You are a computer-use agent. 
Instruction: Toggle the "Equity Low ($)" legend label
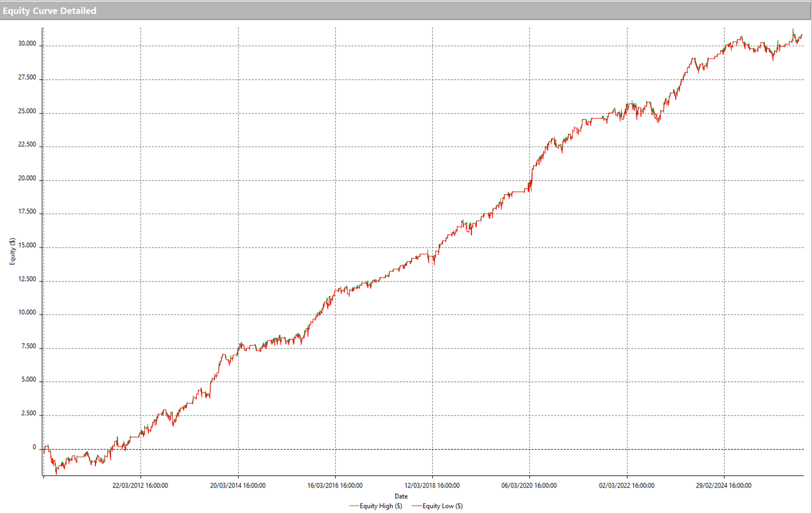click(442, 506)
